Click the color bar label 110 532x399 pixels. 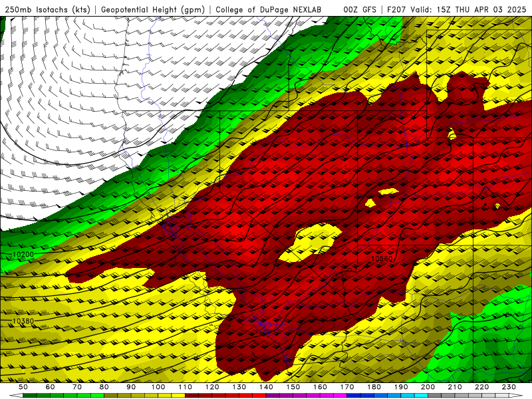(185, 387)
